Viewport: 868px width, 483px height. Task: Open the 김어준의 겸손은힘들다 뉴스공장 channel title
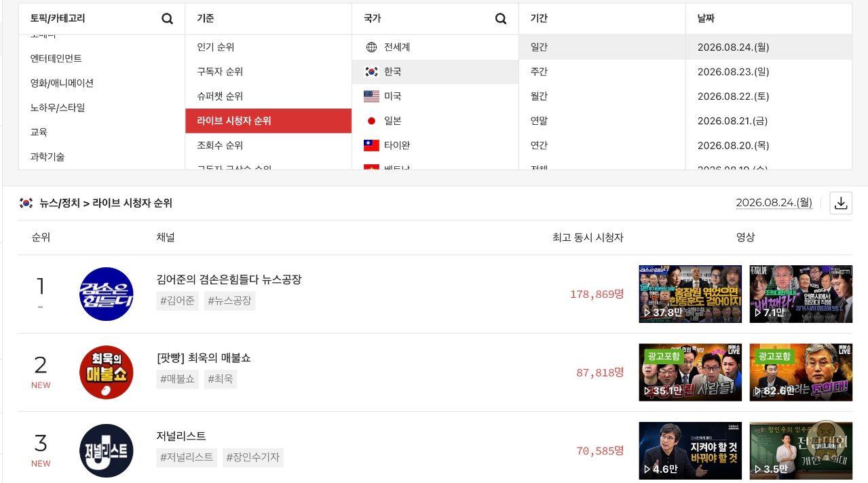pyautogui.click(x=229, y=279)
